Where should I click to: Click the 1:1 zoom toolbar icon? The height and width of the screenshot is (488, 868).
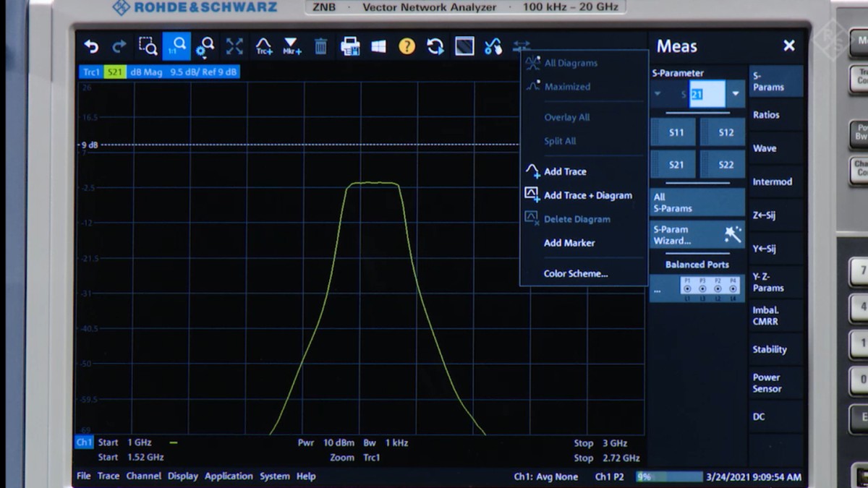coord(177,46)
